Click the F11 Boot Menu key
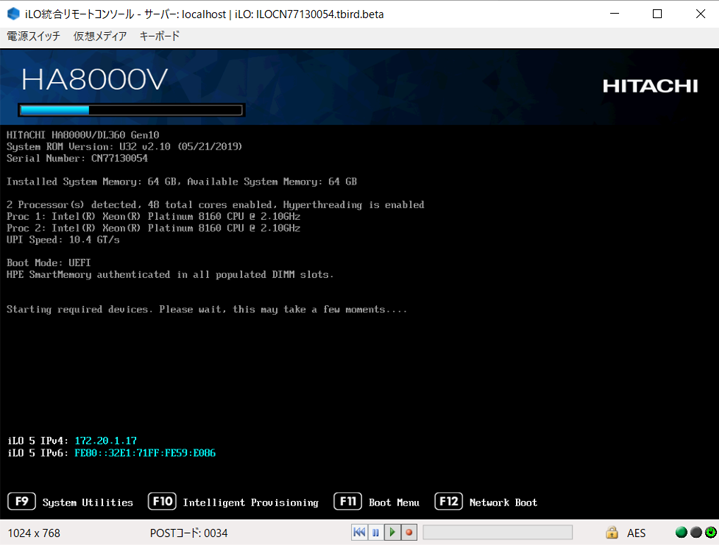 point(348,501)
